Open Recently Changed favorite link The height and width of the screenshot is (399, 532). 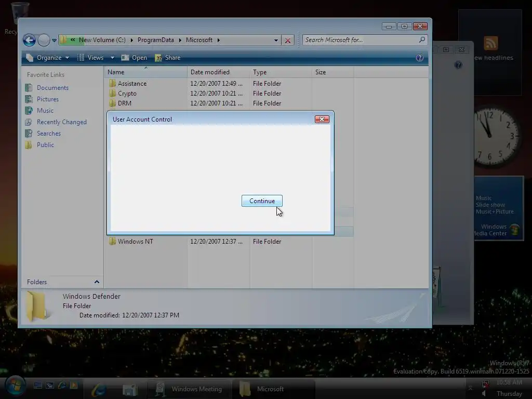pyautogui.click(x=62, y=122)
